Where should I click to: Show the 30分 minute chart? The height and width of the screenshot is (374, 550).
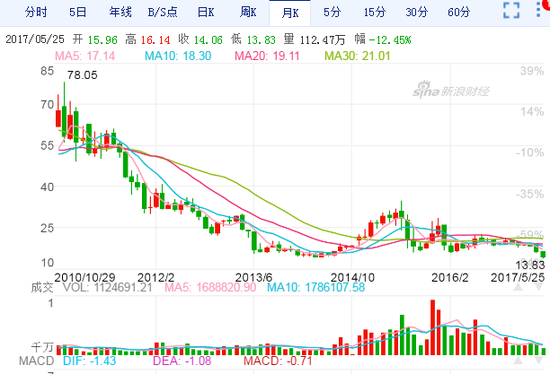click(417, 12)
